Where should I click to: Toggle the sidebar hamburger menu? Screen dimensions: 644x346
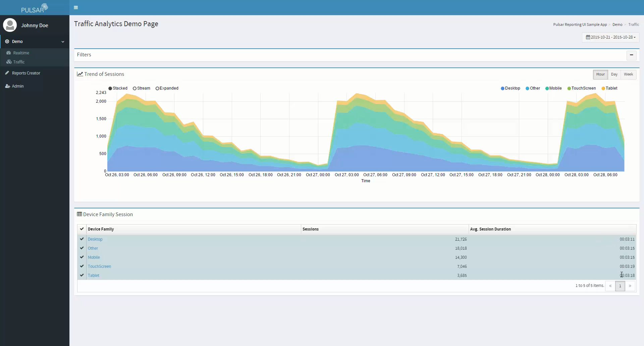pyautogui.click(x=76, y=7)
